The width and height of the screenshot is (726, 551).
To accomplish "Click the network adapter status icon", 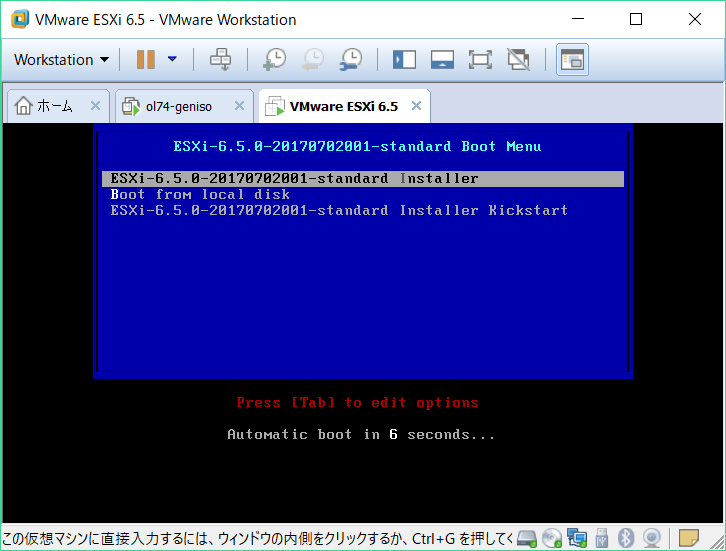I will point(577,538).
